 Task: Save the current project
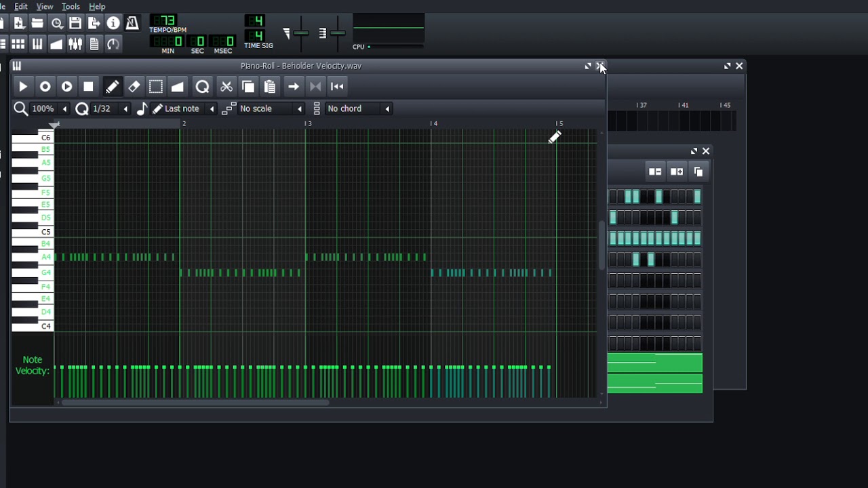[75, 24]
